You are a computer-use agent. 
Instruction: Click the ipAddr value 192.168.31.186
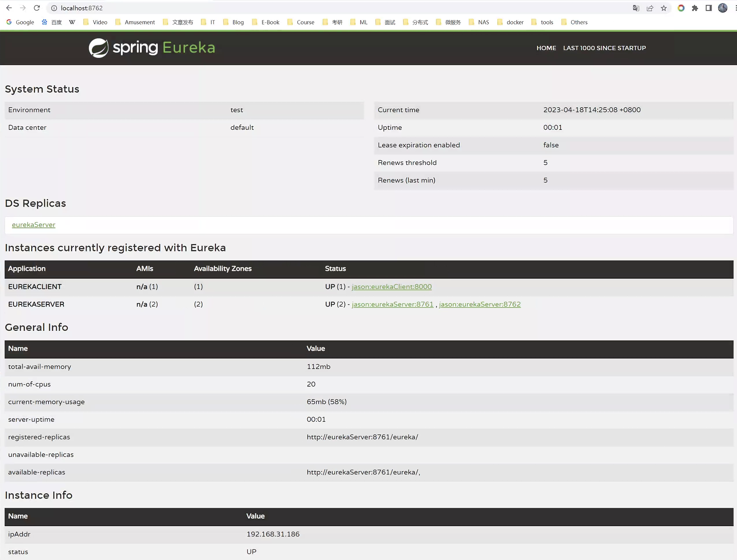click(273, 534)
